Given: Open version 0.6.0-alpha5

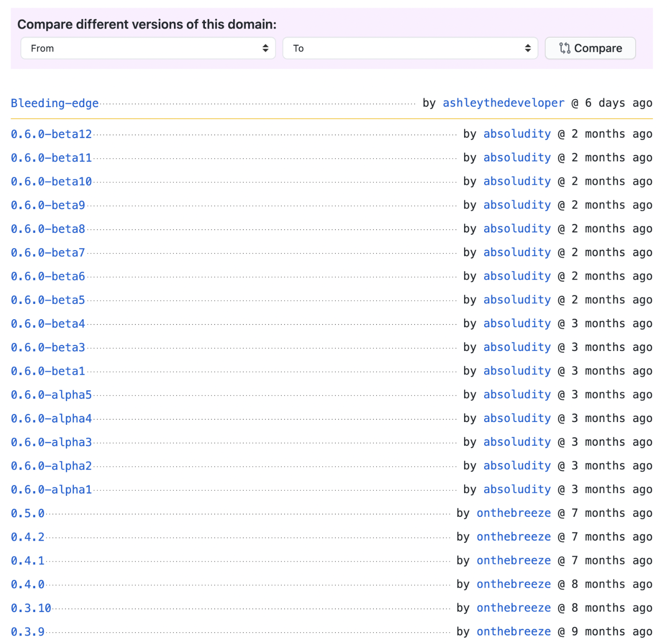Looking at the screenshot, I should pyautogui.click(x=51, y=395).
